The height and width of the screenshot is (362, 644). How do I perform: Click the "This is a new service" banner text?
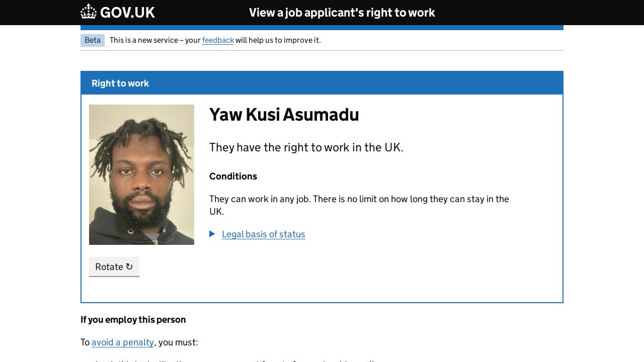(x=155, y=40)
